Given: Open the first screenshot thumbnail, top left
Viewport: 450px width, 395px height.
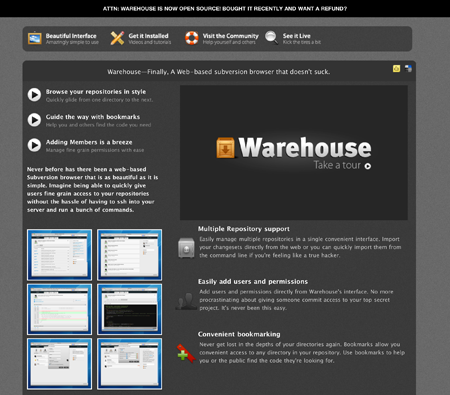Looking at the screenshot, I should (59, 255).
